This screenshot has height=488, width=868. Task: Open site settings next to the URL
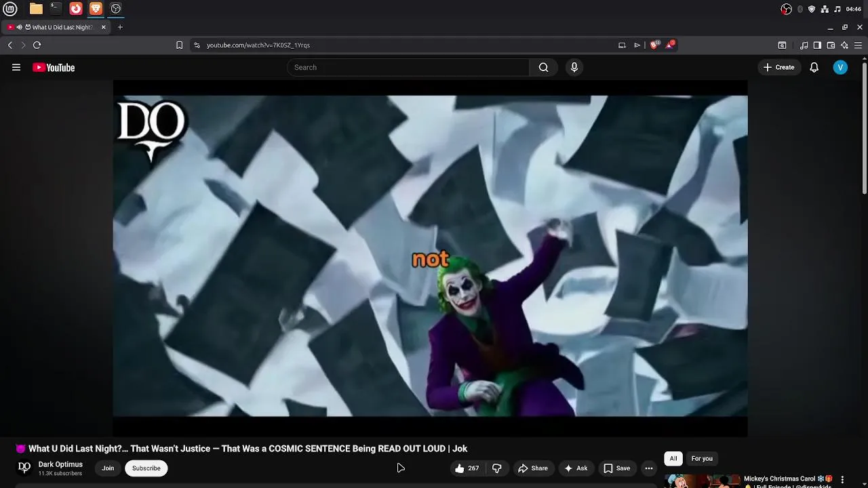(x=197, y=45)
